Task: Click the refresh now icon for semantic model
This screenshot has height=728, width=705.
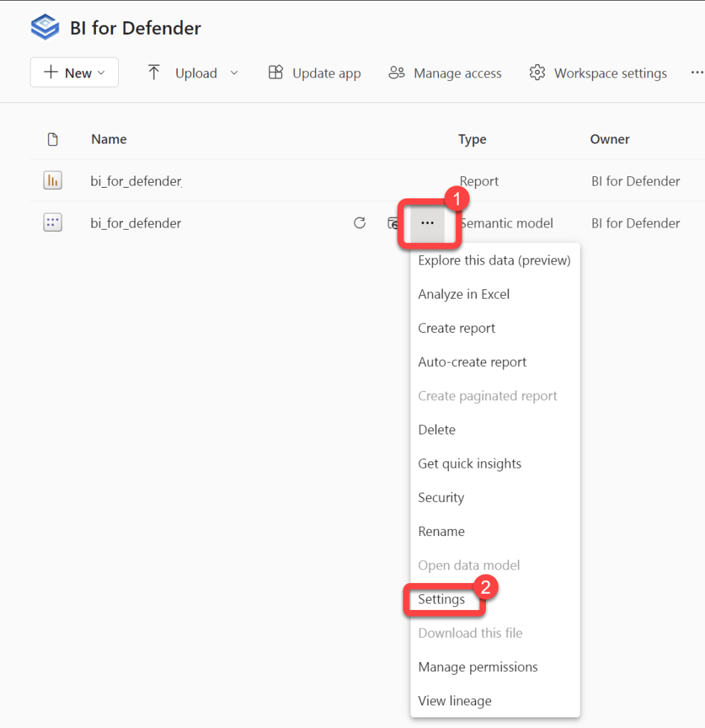Action: [359, 223]
